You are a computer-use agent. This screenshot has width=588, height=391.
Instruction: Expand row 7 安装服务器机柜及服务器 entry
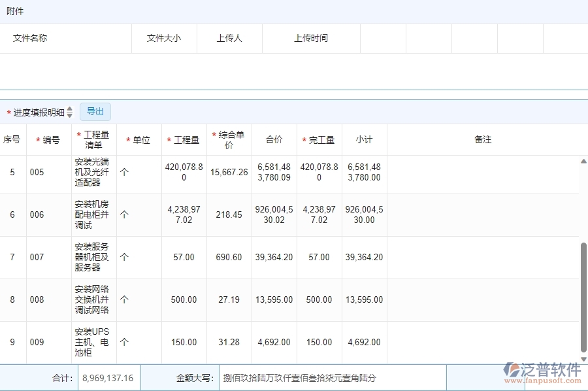coord(91,257)
